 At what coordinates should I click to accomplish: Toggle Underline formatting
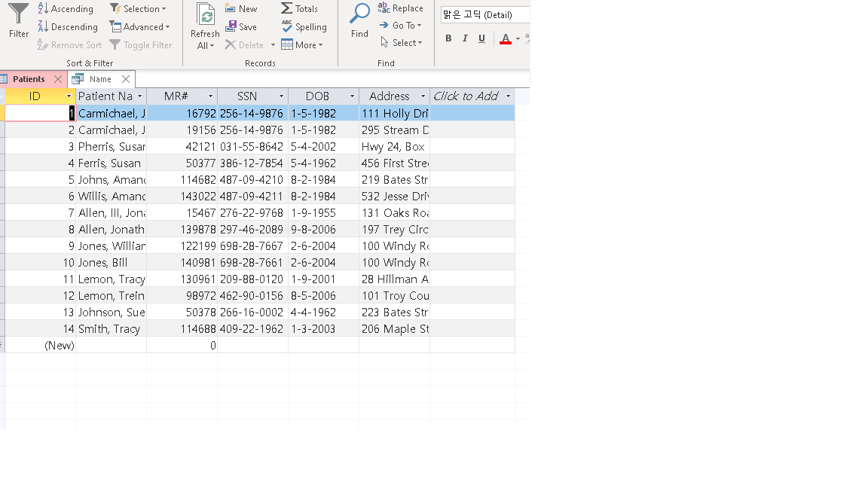(x=481, y=38)
